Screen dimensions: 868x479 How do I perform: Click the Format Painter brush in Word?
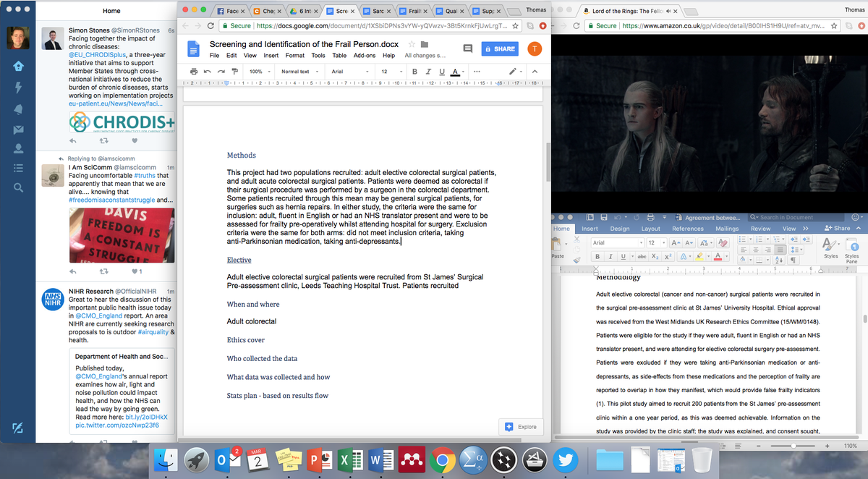[x=576, y=260]
